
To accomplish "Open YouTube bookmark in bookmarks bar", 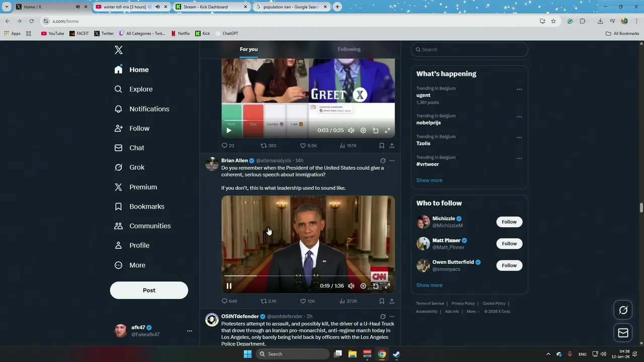I will [x=52, y=33].
